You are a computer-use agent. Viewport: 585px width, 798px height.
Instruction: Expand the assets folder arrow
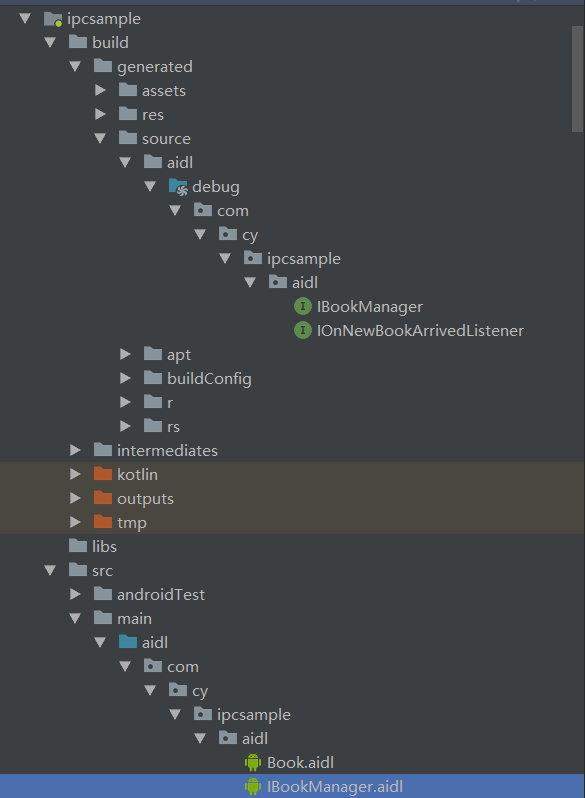click(100, 91)
